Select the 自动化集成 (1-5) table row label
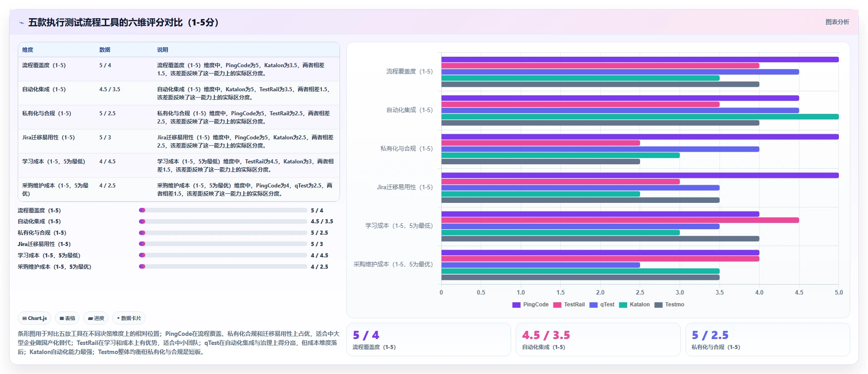The image size is (868, 374). 44,89
